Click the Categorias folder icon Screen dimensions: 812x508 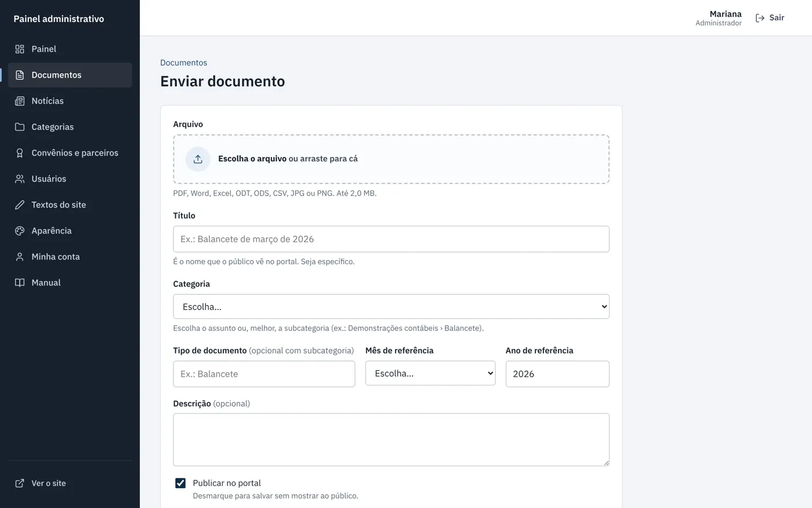pyautogui.click(x=20, y=127)
